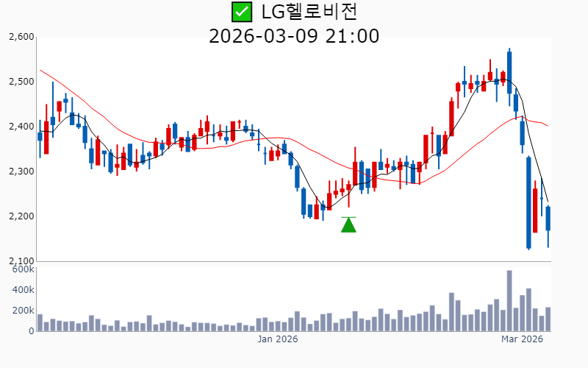Click the green checkmark icon beside the title
588x368 pixels.
click(x=241, y=12)
